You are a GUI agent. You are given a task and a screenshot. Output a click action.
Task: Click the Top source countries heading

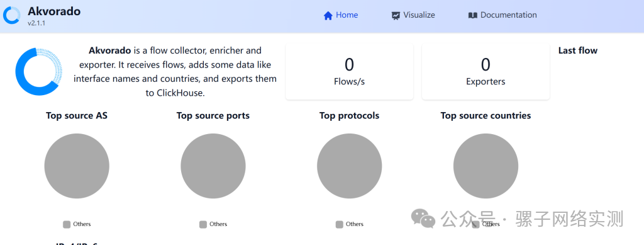click(x=486, y=115)
